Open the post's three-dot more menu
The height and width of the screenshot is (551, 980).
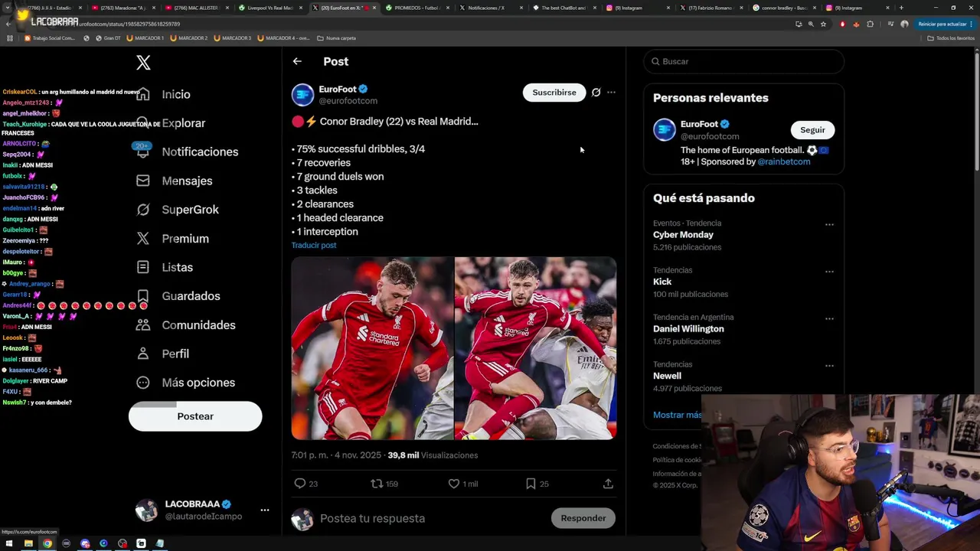(x=611, y=93)
